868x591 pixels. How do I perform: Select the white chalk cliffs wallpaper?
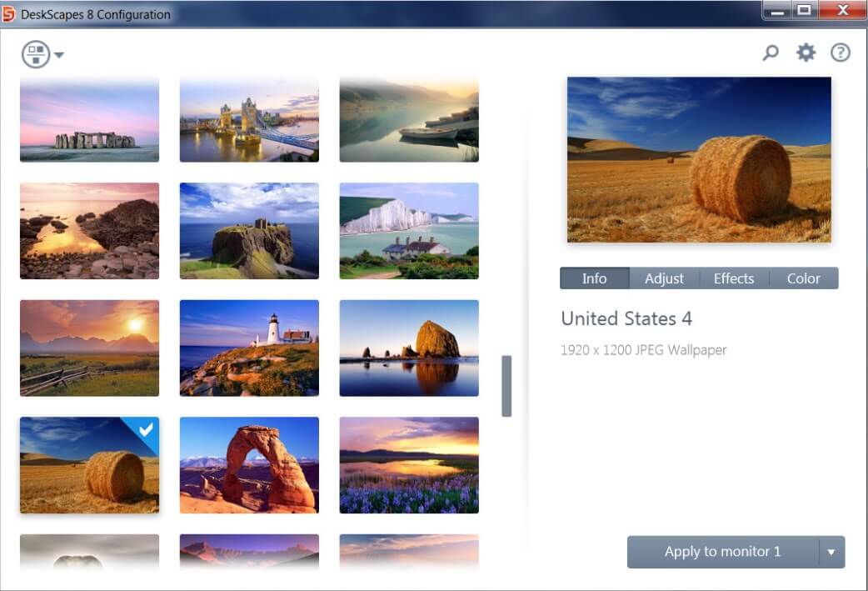point(409,230)
